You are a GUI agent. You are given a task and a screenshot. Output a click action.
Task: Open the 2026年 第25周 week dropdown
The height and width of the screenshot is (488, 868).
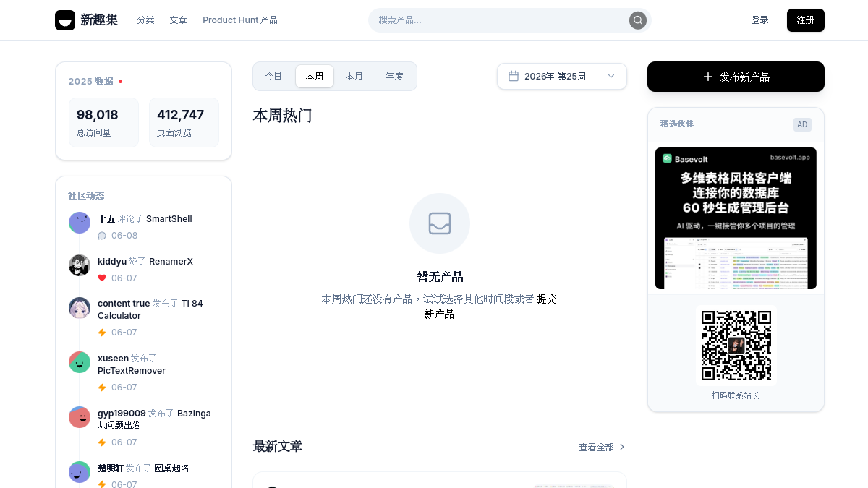[x=562, y=76]
